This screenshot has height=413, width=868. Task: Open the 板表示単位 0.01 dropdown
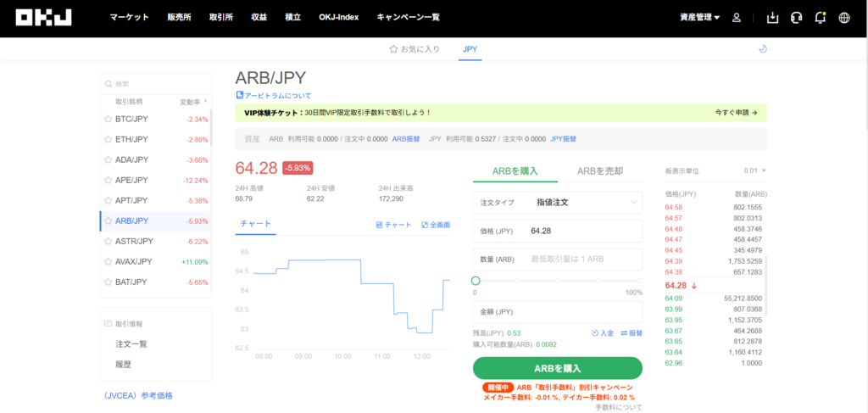(754, 171)
